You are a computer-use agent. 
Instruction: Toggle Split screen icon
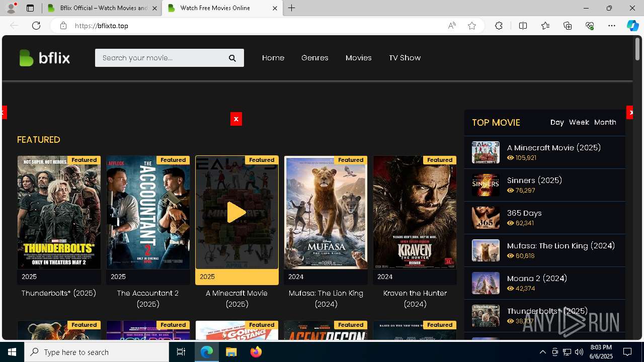(x=523, y=26)
